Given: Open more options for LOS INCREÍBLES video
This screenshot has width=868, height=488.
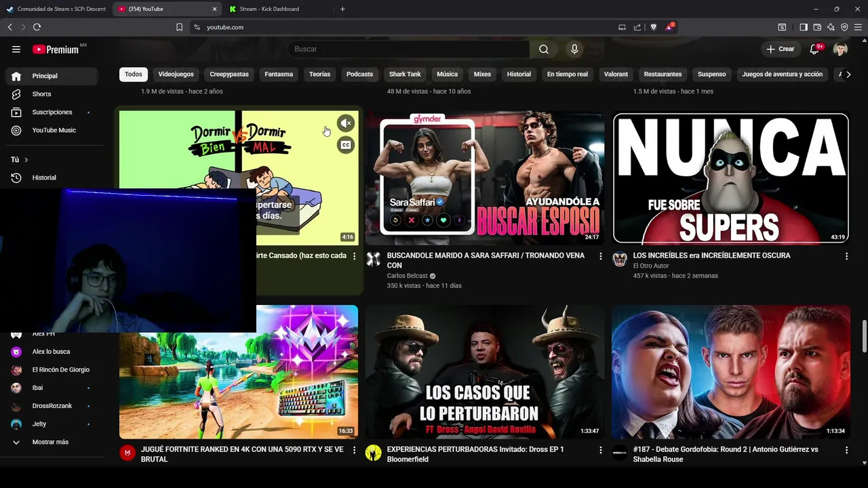Looking at the screenshot, I should pyautogui.click(x=846, y=256).
